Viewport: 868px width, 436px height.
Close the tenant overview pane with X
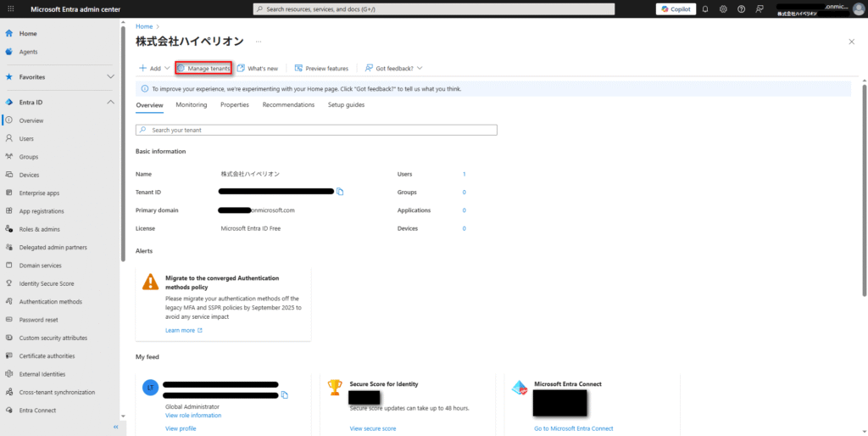(x=851, y=41)
